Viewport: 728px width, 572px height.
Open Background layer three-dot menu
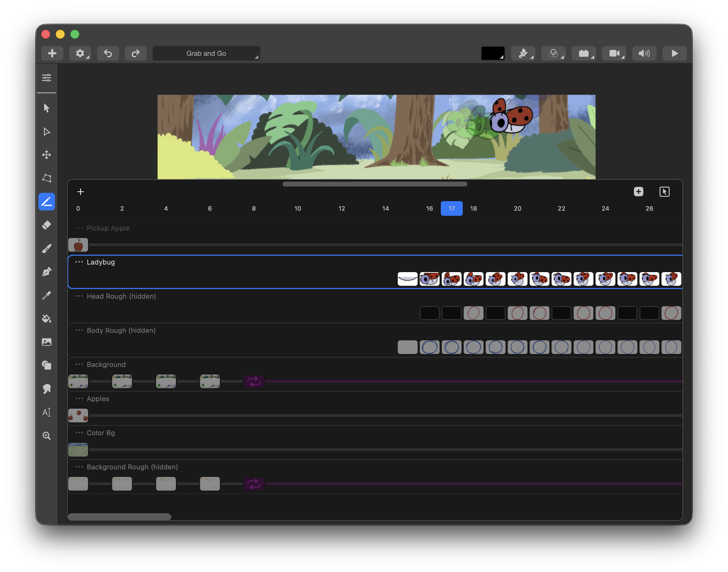pyautogui.click(x=79, y=364)
